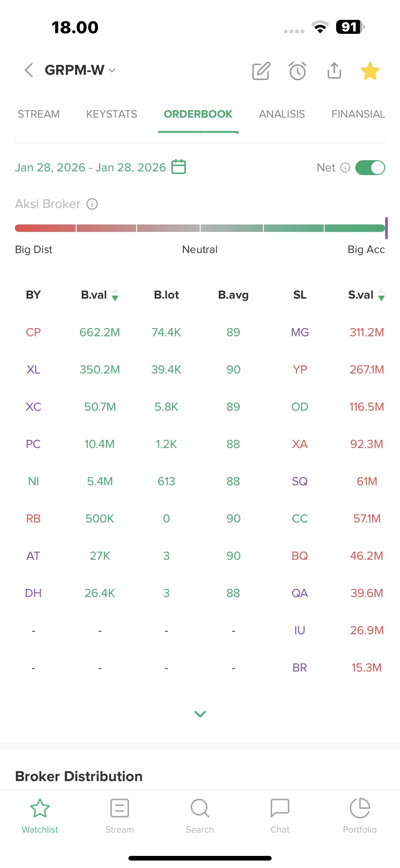Open the calendar date picker icon
The width and height of the screenshot is (400, 868).
tap(179, 167)
